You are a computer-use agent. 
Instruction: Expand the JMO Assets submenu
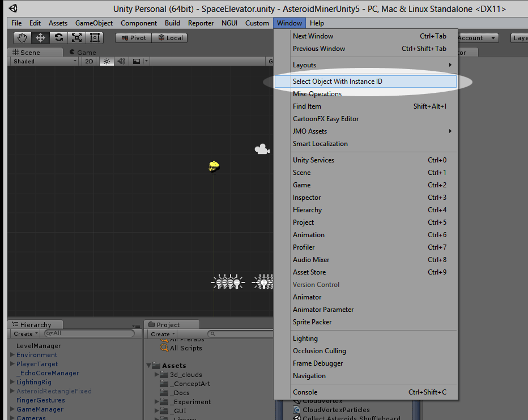pyautogui.click(x=366, y=131)
